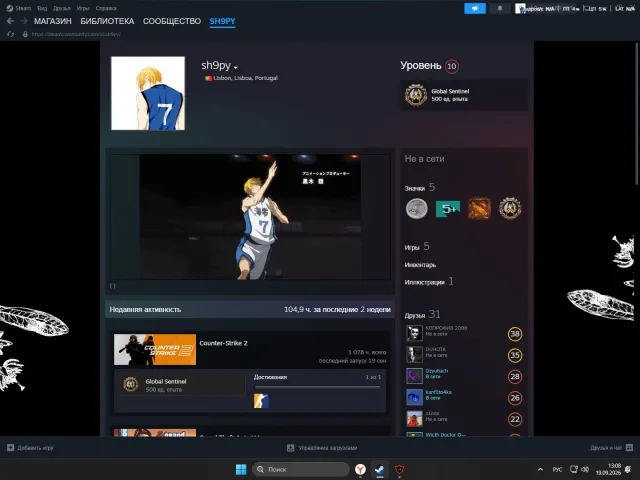
Task: Open announcements via blue megaphone button
Action: coord(475,8)
